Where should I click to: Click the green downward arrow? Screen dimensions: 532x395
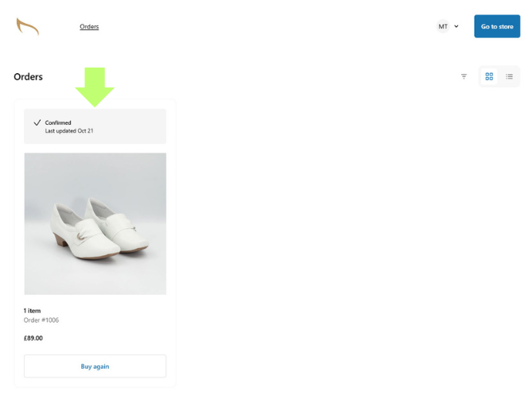coord(95,87)
